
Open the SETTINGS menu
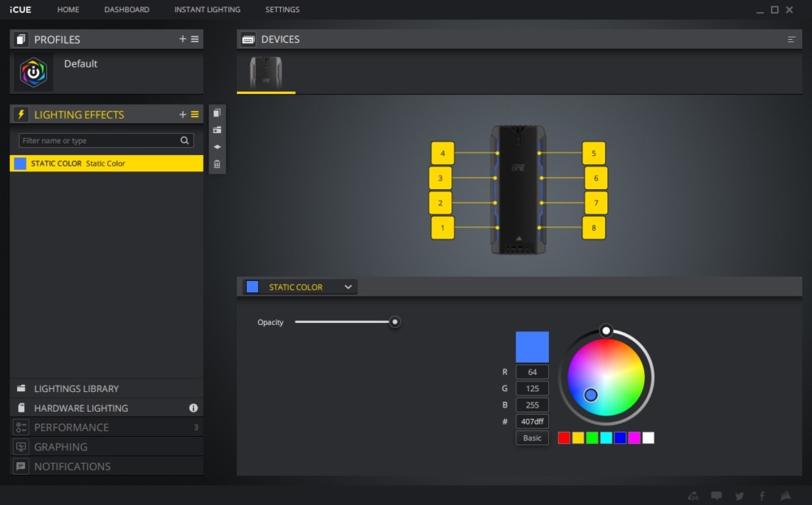click(x=283, y=9)
